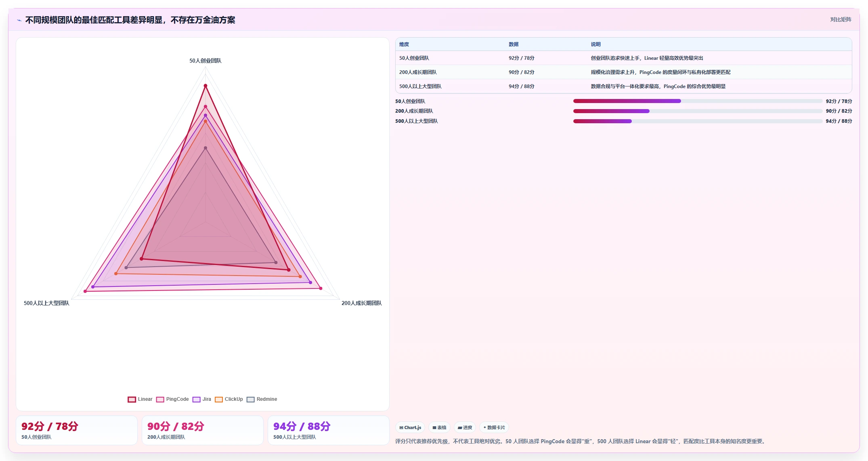Click the Linear data point on the 500人以上大型团队 axis
Image resolution: width=868 pixels, height=461 pixels.
(x=141, y=259)
